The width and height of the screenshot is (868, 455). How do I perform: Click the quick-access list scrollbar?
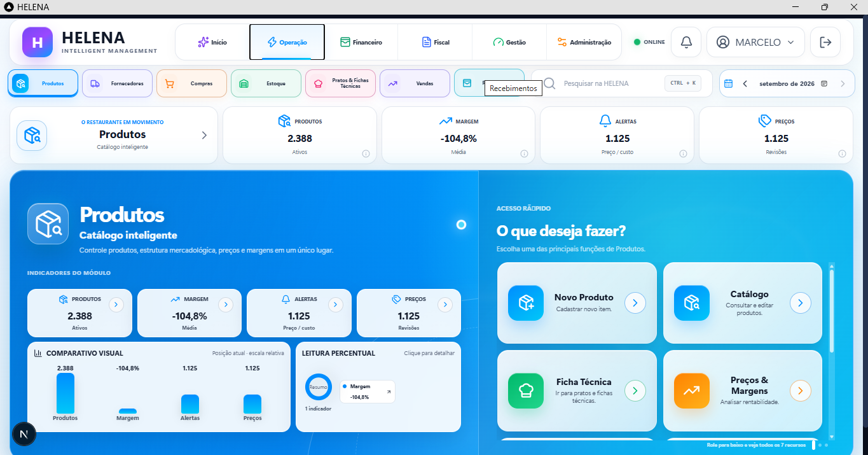(x=831, y=311)
